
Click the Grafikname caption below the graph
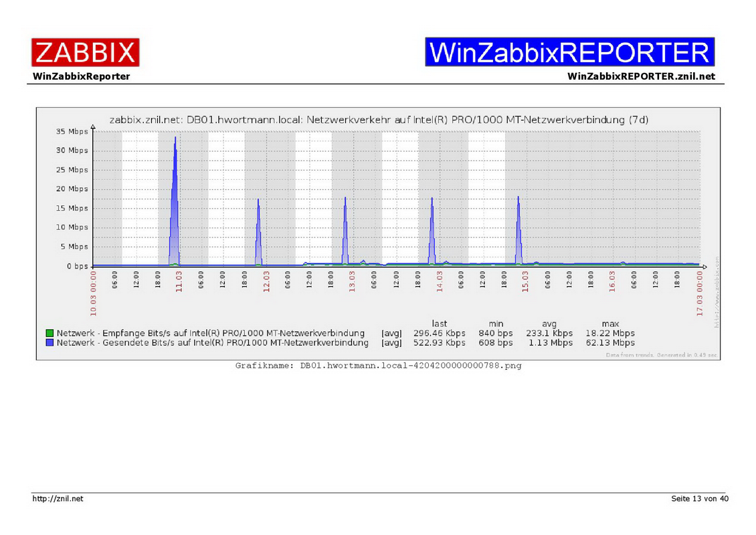(378, 366)
